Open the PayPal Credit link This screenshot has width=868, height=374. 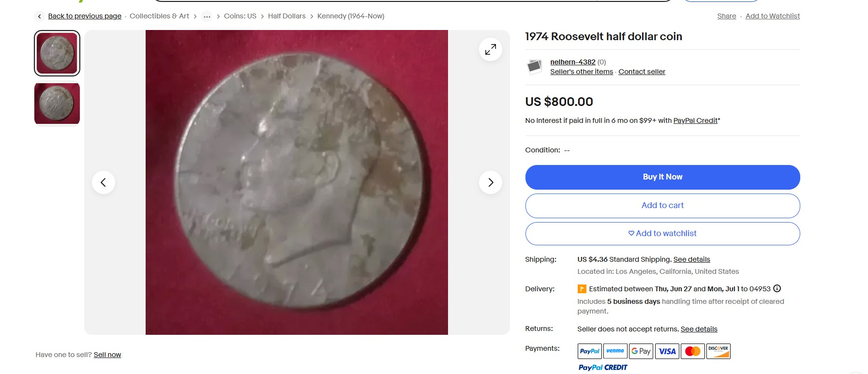pos(695,120)
